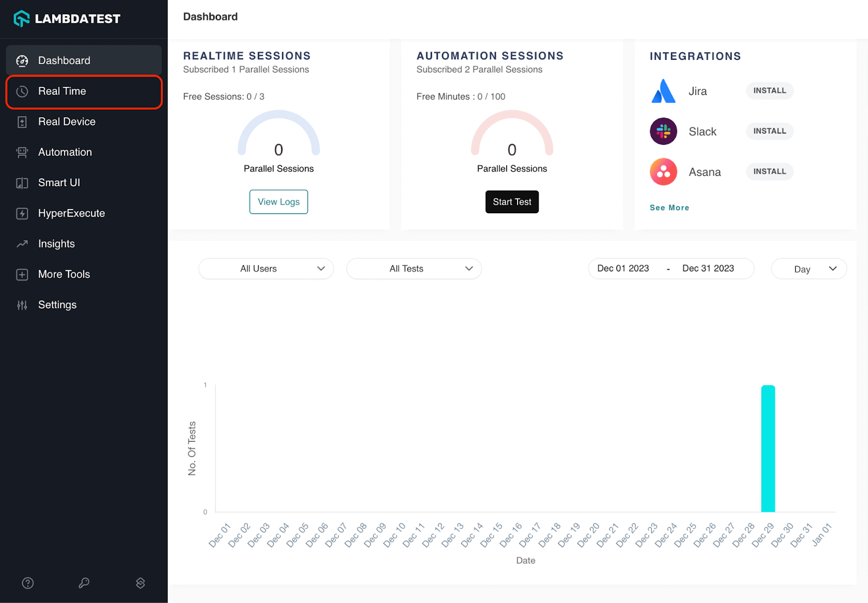Click the View Logs button
This screenshot has height=603, width=868.
tap(278, 202)
